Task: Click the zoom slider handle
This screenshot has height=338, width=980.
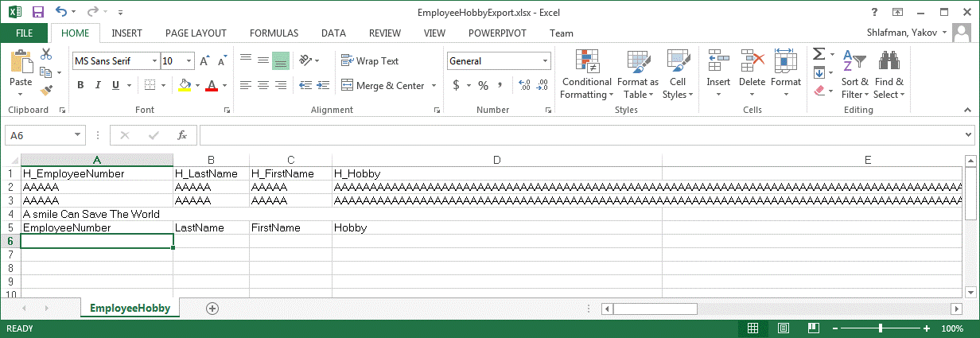Action: pos(881,328)
